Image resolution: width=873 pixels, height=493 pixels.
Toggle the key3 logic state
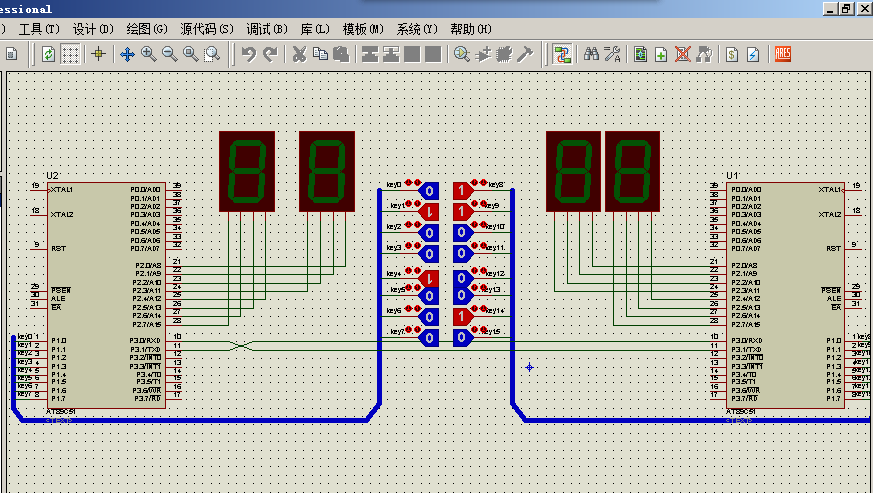click(429, 254)
